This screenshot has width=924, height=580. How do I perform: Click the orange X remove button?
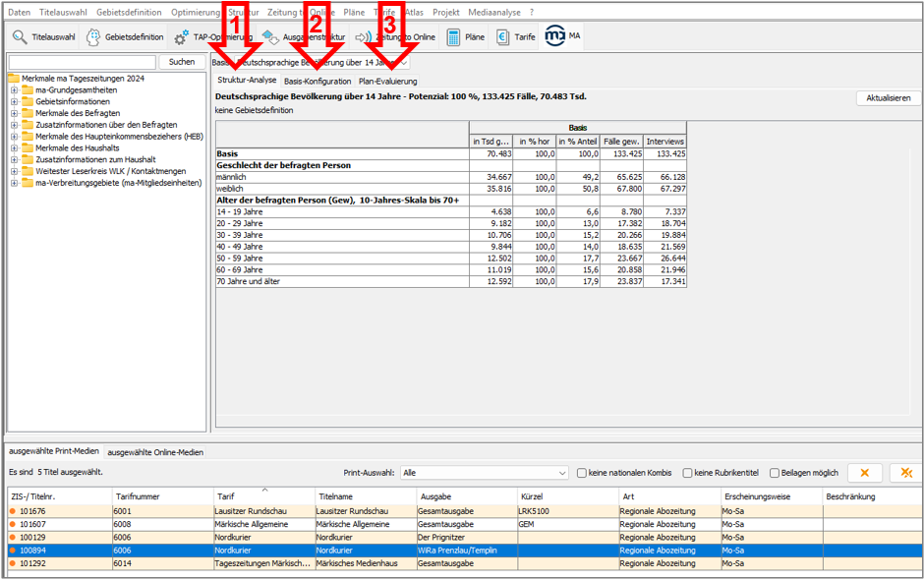[865, 473]
